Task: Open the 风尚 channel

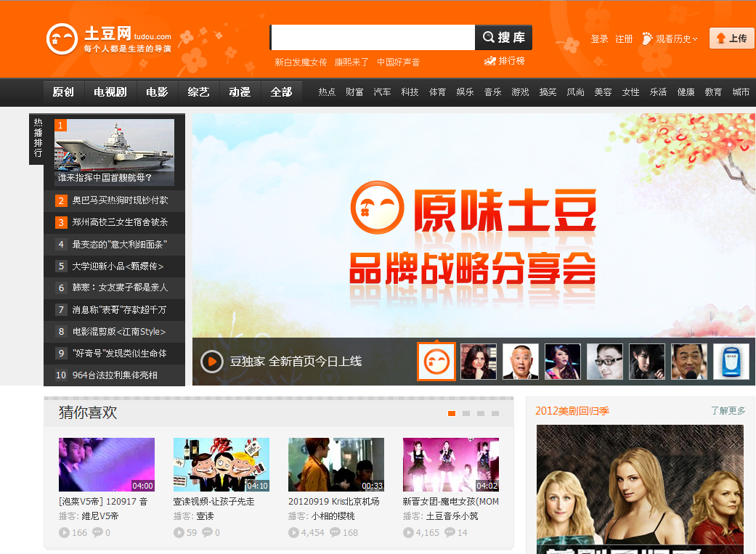Action: pyautogui.click(x=576, y=92)
